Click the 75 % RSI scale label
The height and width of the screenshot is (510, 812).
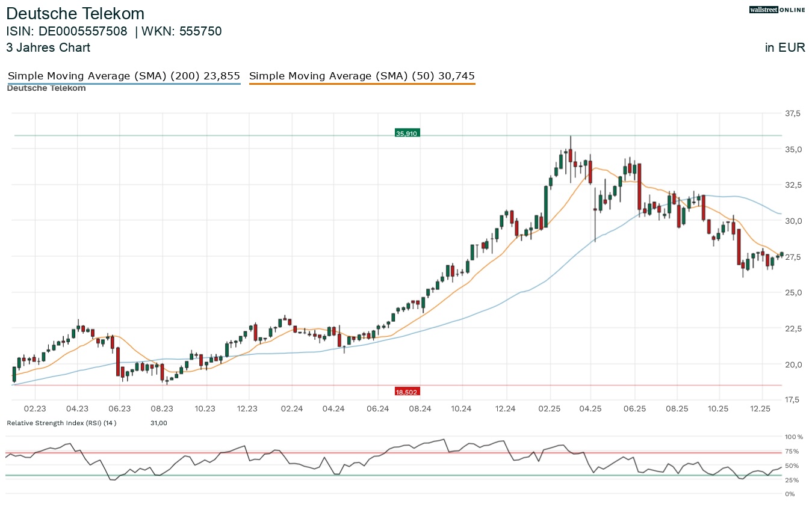point(793,451)
